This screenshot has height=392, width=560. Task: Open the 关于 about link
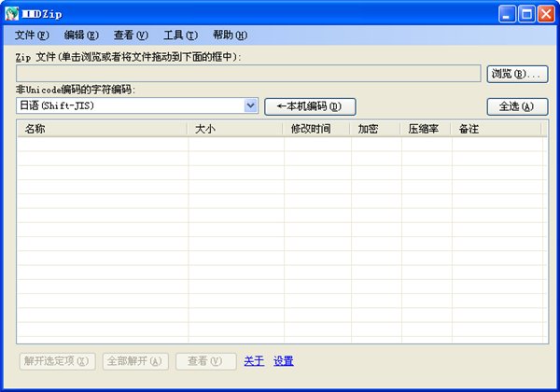tap(254, 361)
